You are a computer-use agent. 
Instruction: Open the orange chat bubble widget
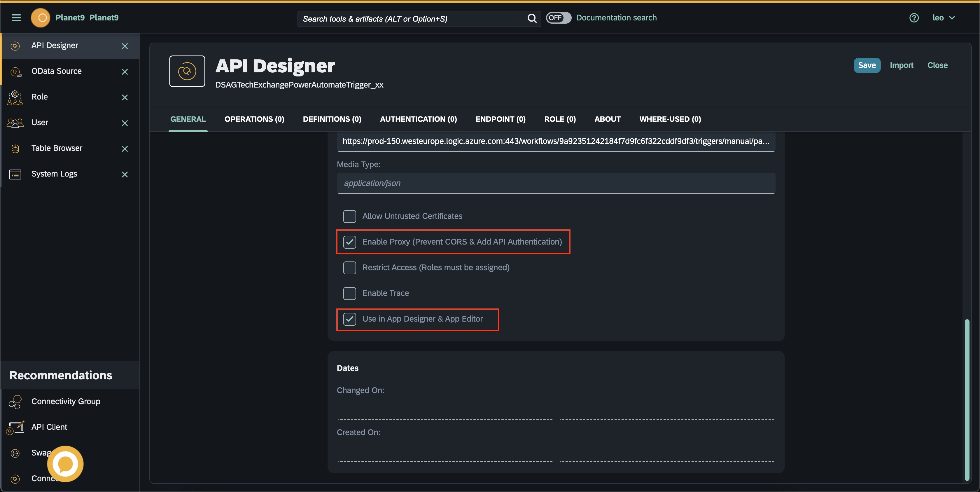[x=65, y=463]
